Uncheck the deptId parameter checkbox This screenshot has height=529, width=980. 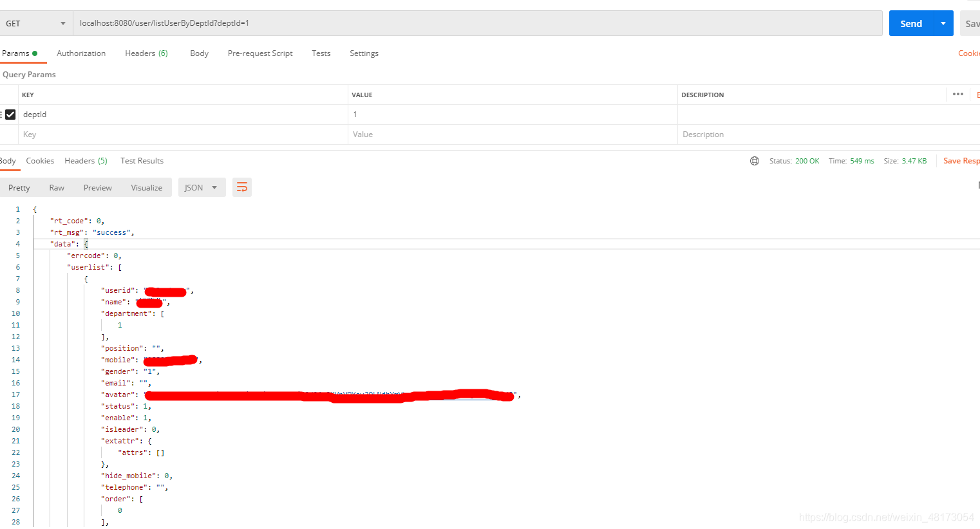pyautogui.click(x=10, y=115)
